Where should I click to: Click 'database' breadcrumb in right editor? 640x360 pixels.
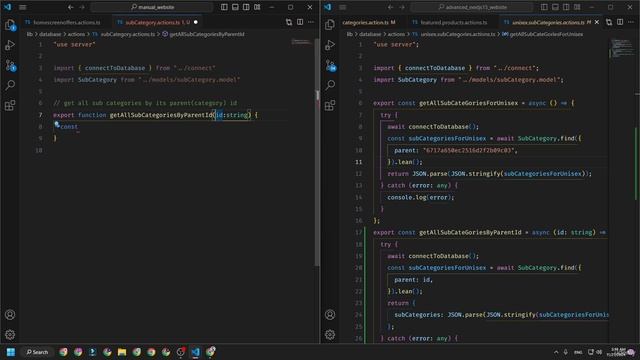(x=370, y=34)
